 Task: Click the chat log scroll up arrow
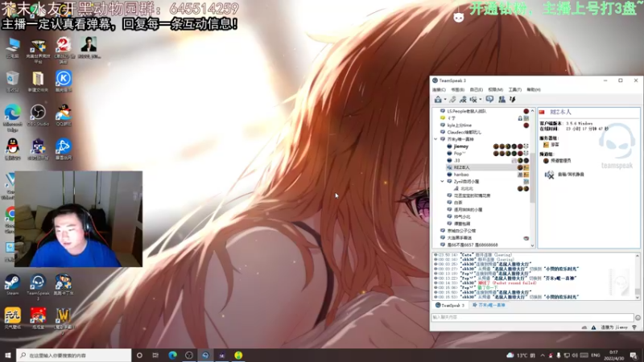coord(638,256)
